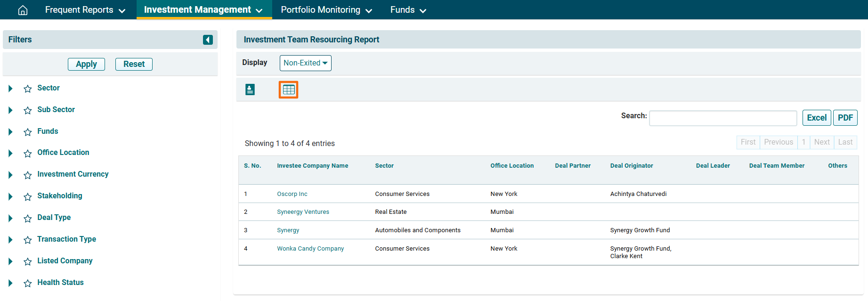
Task: Star the Sector filter as favorite
Action: (28, 89)
